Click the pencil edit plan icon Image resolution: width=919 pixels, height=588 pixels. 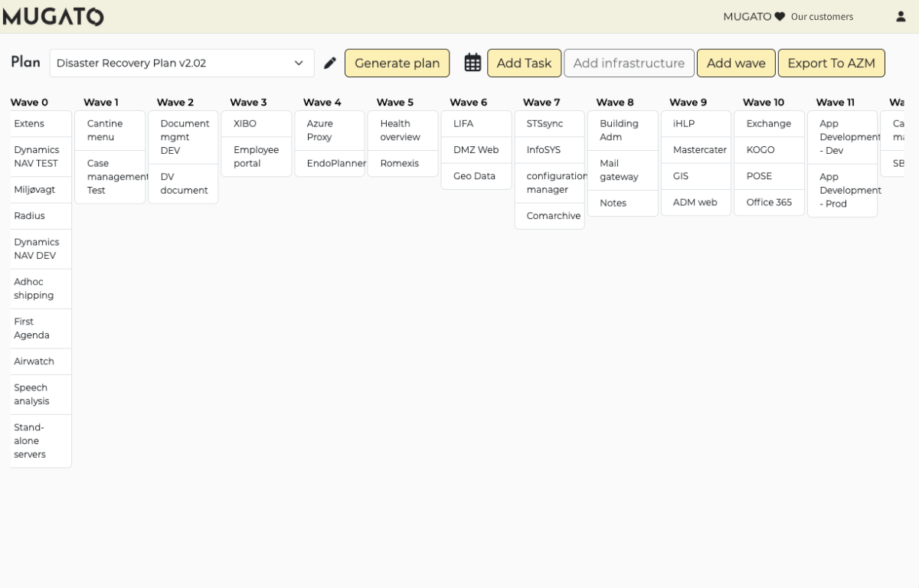coord(330,64)
